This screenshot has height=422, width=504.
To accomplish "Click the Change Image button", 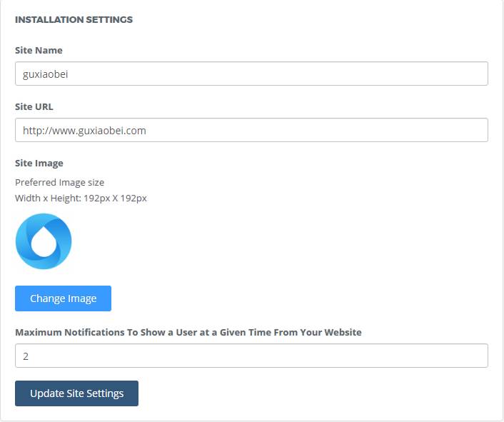I will (x=63, y=298).
